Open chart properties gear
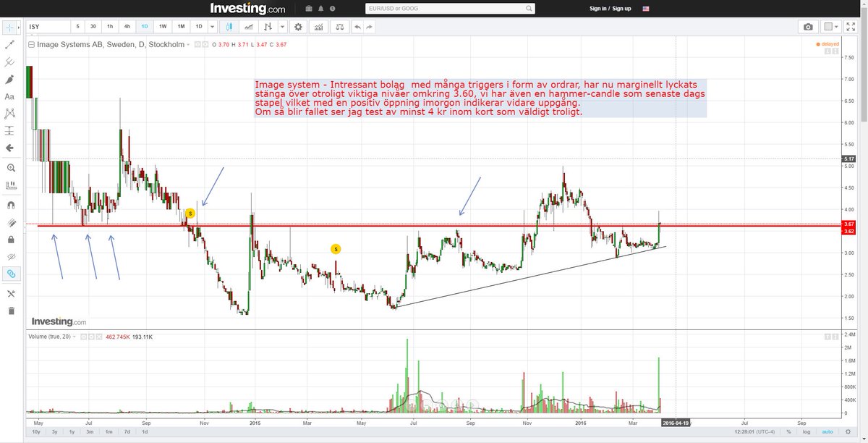The width and height of the screenshot is (868, 443). click(297, 27)
